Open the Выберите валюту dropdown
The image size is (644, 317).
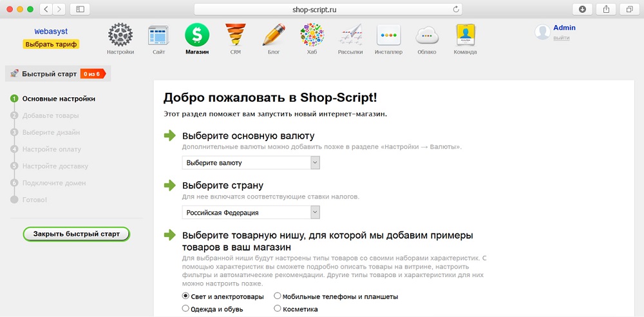(251, 163)
